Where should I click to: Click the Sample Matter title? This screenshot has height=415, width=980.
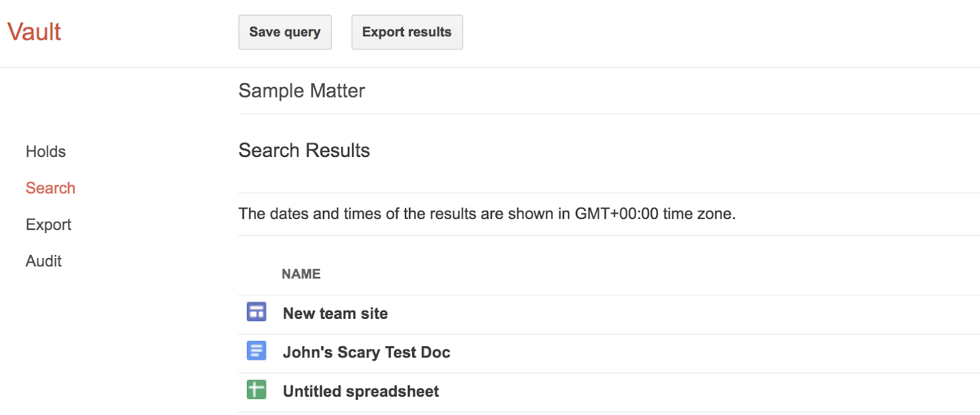click(301, 91)
